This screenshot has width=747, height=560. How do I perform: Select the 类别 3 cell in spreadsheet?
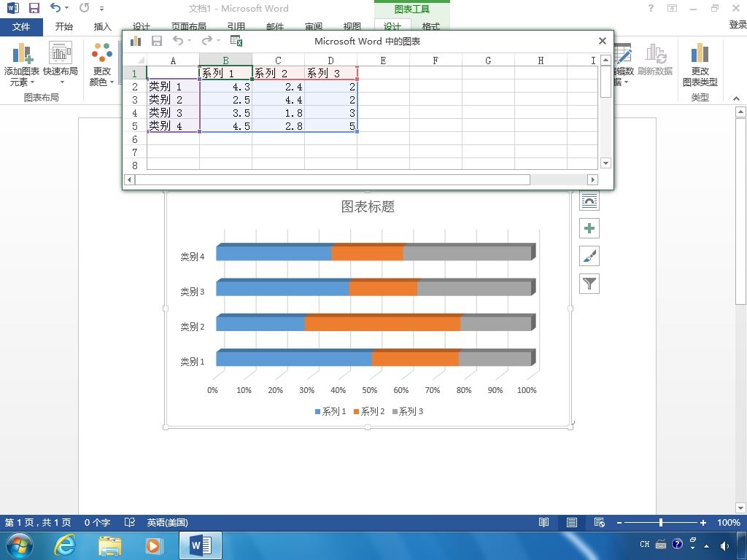(173, 113)
